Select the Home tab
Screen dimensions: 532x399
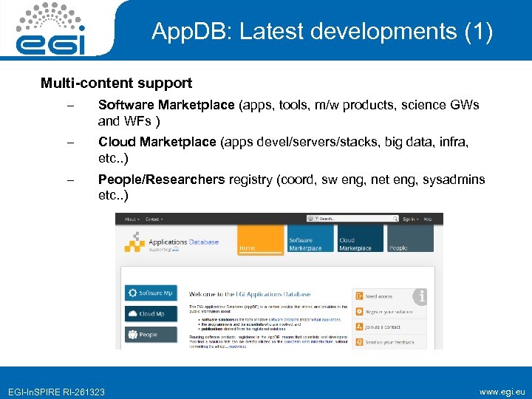260,240
